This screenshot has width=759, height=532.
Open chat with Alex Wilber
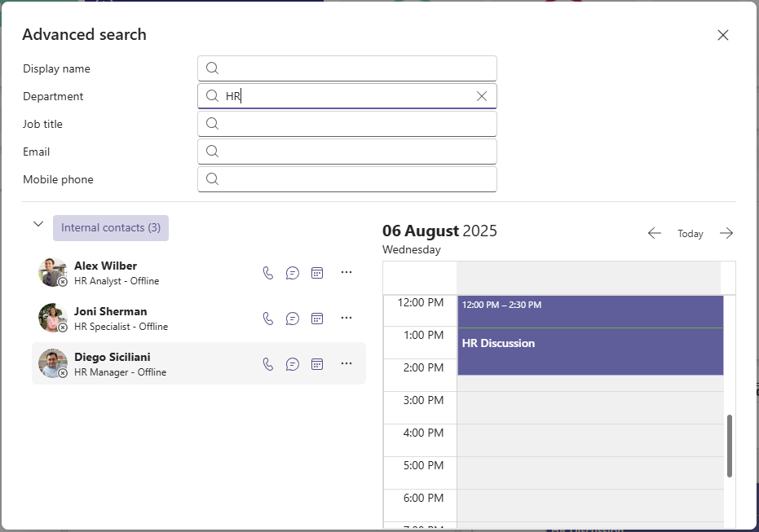pos(293,273)
